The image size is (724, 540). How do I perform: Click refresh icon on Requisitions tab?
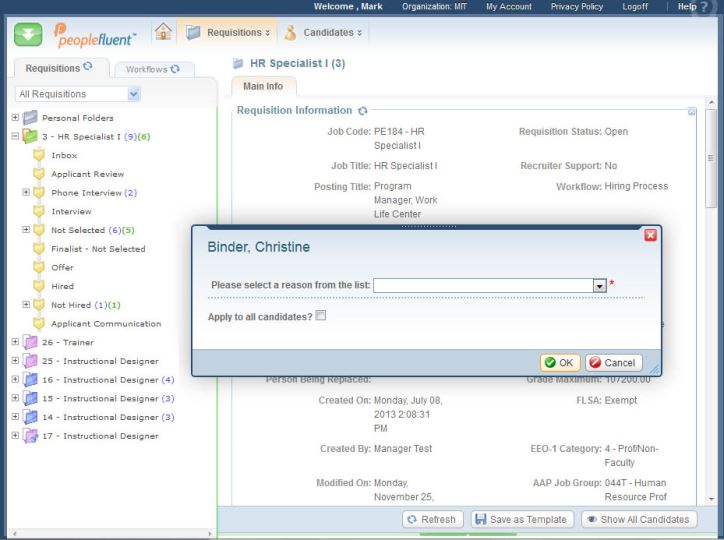[87, 69]
